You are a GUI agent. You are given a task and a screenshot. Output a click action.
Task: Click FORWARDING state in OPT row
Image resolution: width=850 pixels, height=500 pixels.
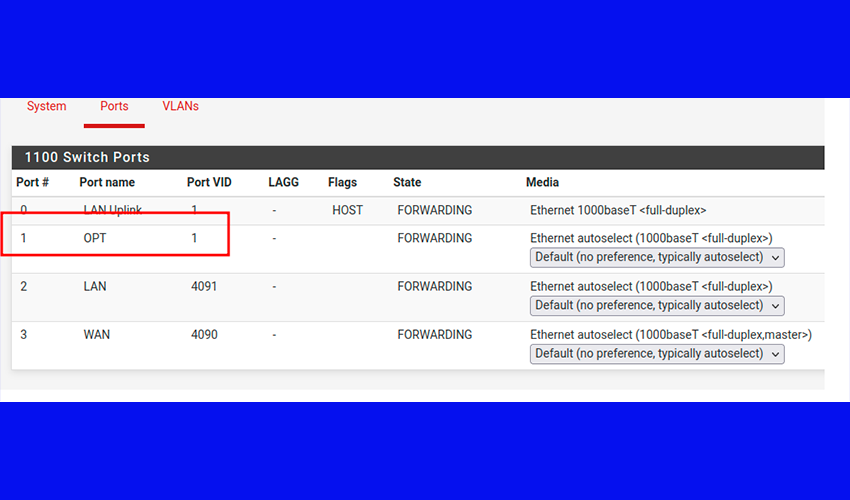coord(435,238)
